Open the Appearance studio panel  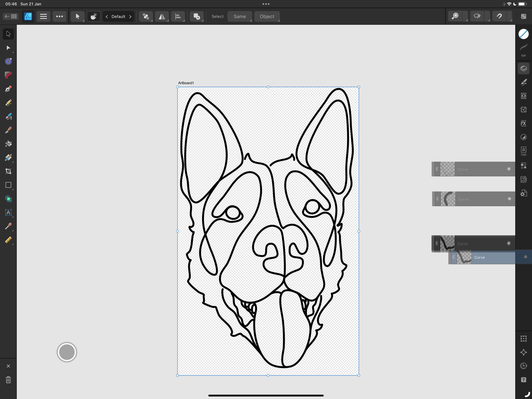tap(524, 96)
